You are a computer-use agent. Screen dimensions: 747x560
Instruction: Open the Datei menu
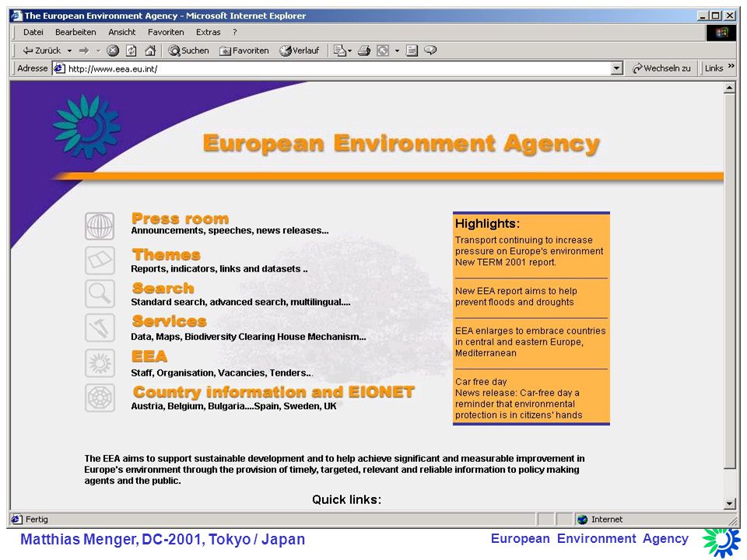(x=33, y=32)
